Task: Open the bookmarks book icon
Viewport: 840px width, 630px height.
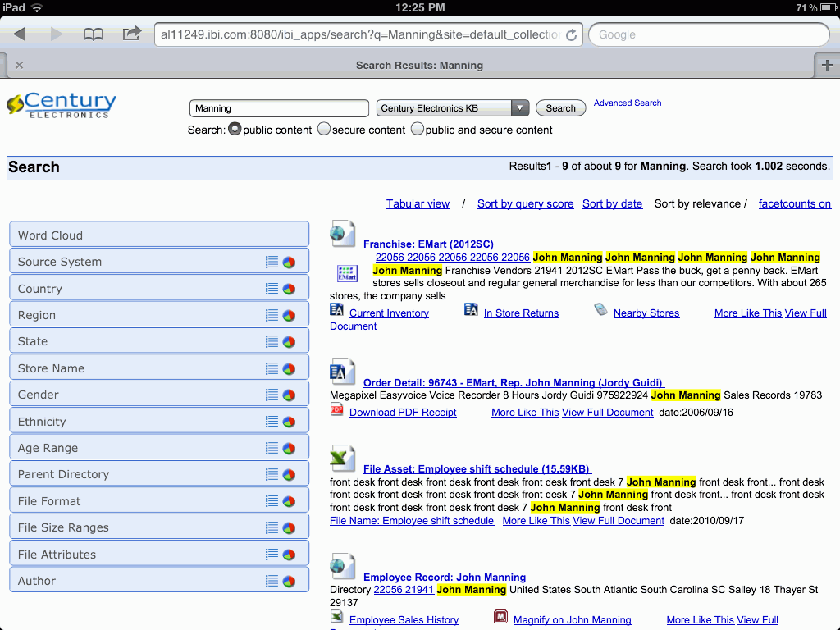Action: tap(94, 34)
